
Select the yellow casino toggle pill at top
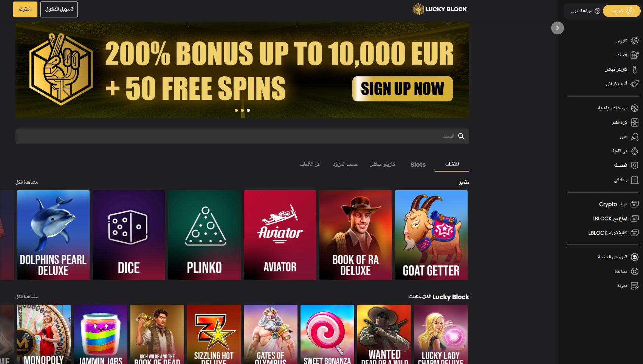[621, 11]
